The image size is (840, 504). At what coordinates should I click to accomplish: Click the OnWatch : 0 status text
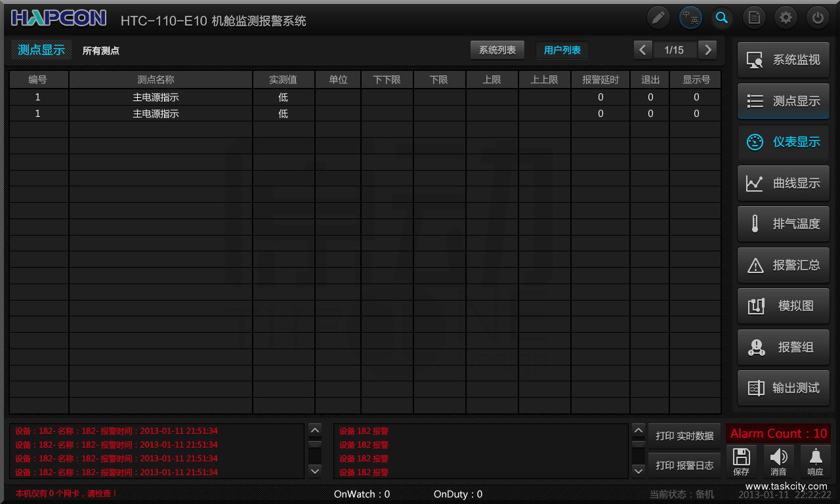pyautogui.click(x=362, y=494)
